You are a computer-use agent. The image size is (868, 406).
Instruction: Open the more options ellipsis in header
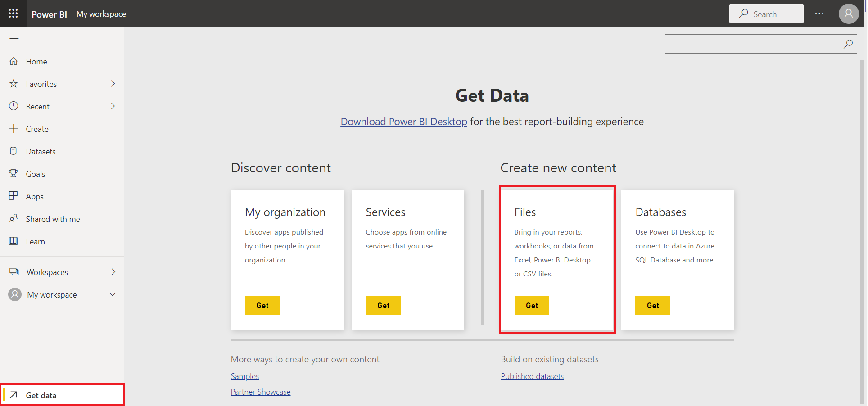tap(819, 14)
